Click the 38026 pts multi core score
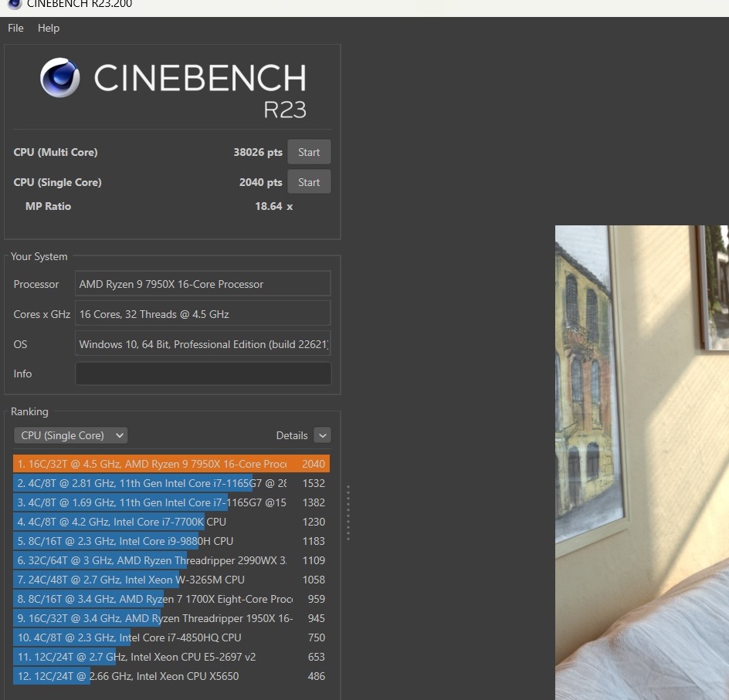 258,152
